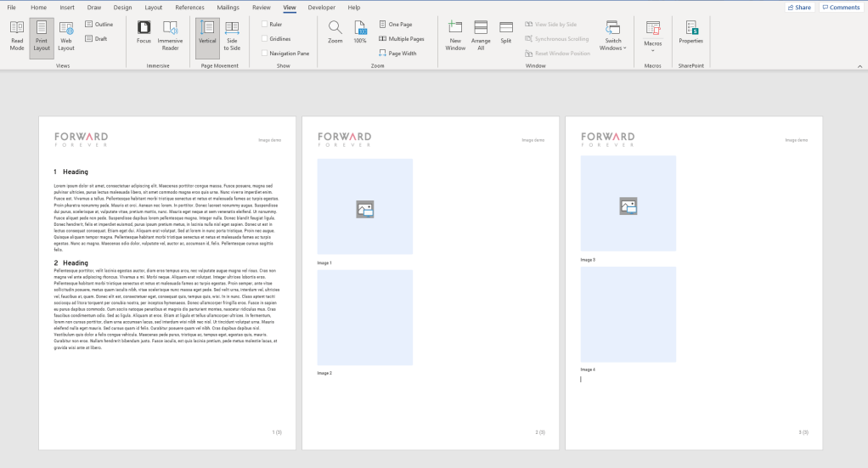Go to the Insert tab

tap(67, 8)
